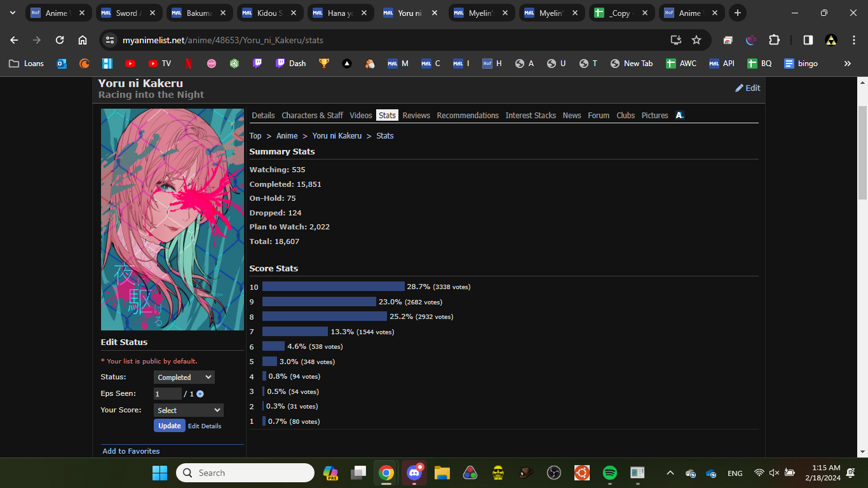
Task: Go to the Interest Stacks tab
Action: click(531, 116)
